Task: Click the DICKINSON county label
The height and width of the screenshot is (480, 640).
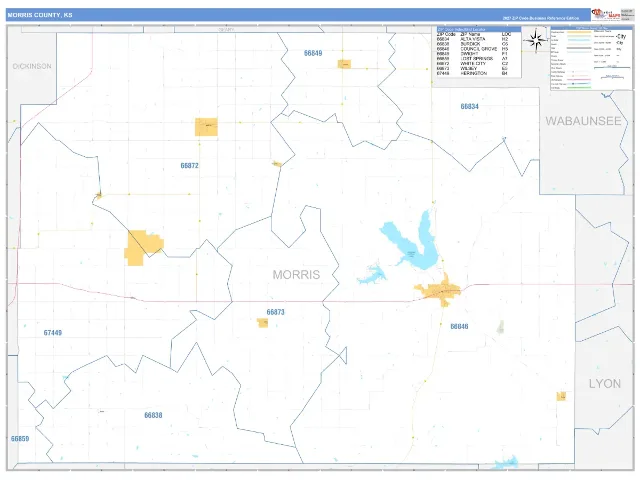Action: pos(32,67)
